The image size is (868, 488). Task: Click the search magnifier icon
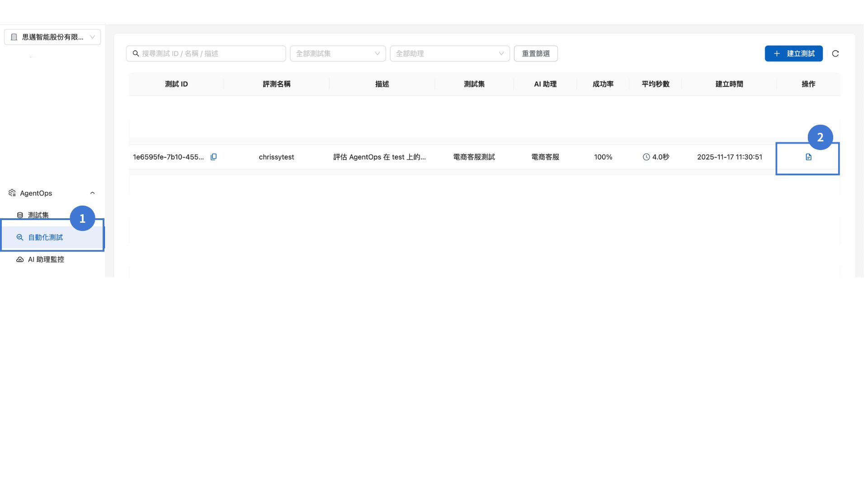point(136,54)
